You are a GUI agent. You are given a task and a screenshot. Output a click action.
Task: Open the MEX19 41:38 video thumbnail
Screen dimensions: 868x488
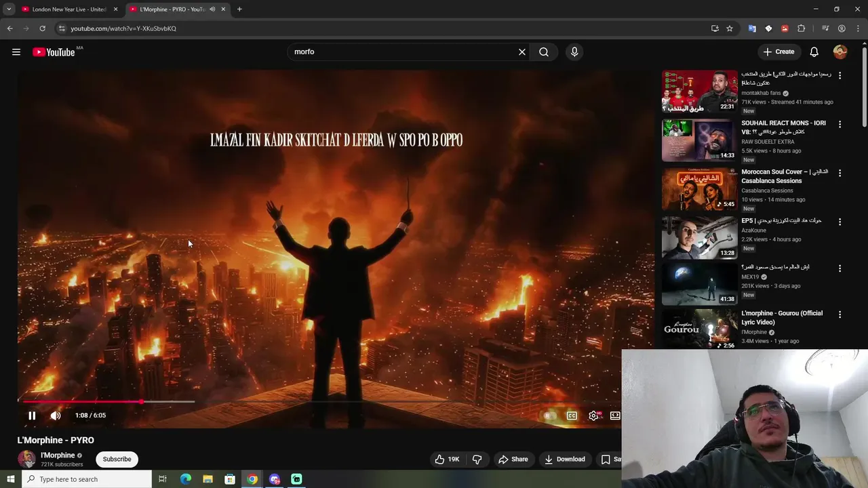pos(699,284)
